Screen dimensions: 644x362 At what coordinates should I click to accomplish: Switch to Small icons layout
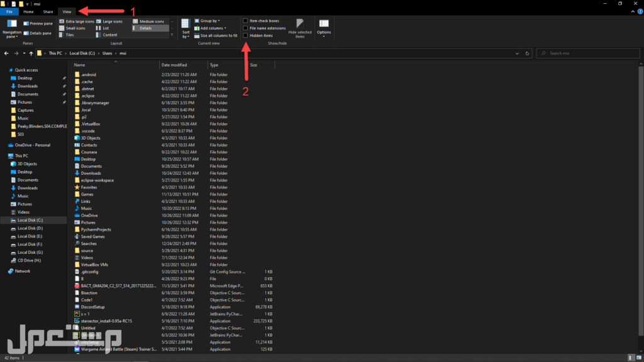tap(72, 28)
